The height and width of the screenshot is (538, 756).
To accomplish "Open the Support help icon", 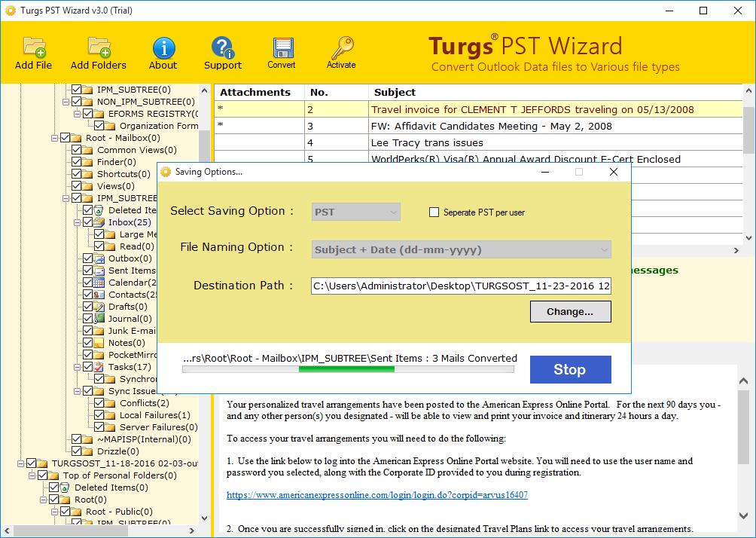I will (223, 47).
